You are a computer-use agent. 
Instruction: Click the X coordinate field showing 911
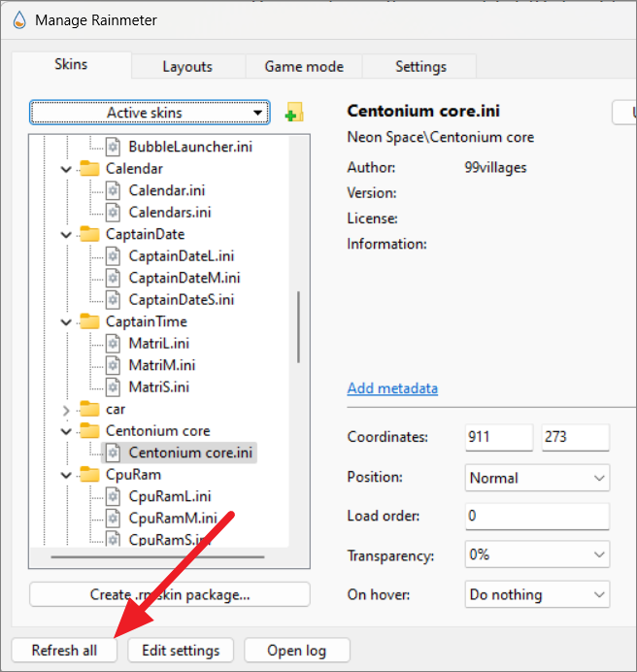499,437
